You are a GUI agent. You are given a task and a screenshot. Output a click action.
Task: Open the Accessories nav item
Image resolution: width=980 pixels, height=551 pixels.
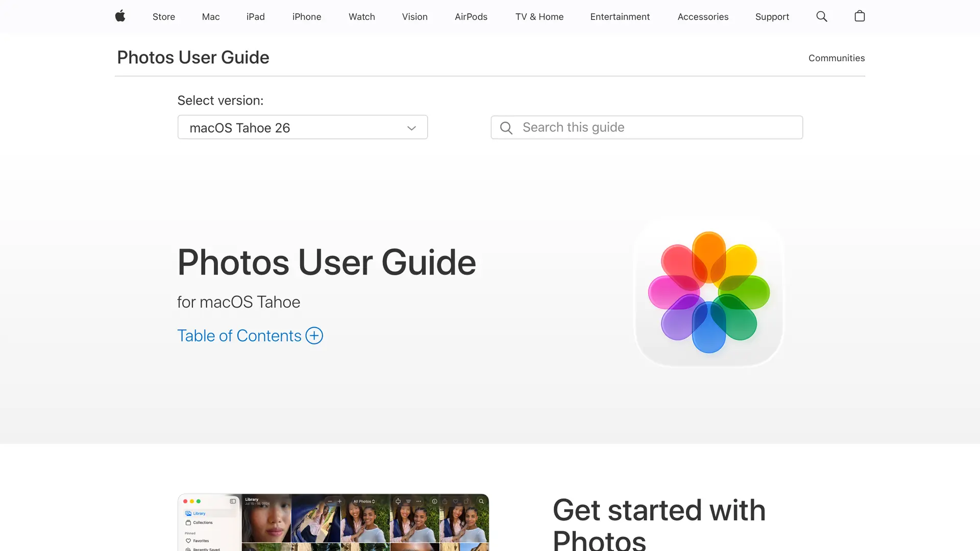[x=703, y=17]
